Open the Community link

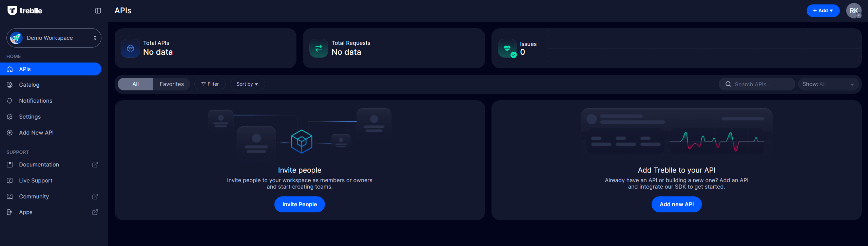click(x=51, y=196)
